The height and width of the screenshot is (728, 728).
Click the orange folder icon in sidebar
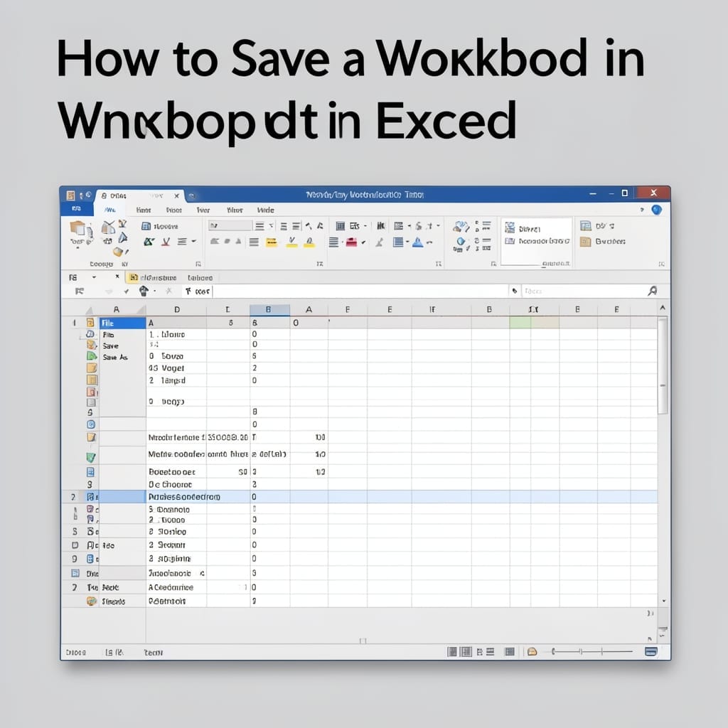[92, 368]
